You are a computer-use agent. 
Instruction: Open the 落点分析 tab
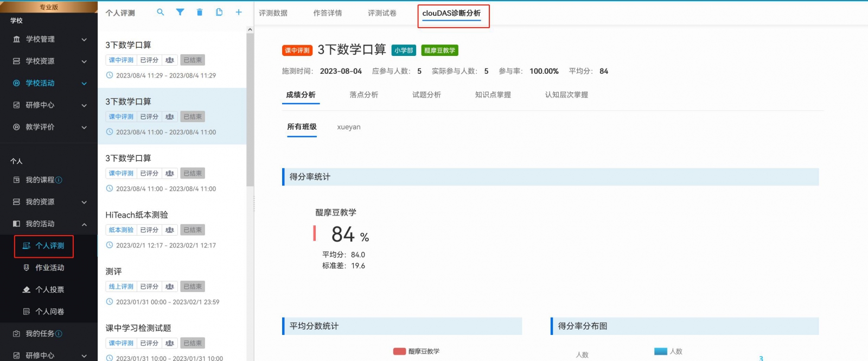pos(363,95)
